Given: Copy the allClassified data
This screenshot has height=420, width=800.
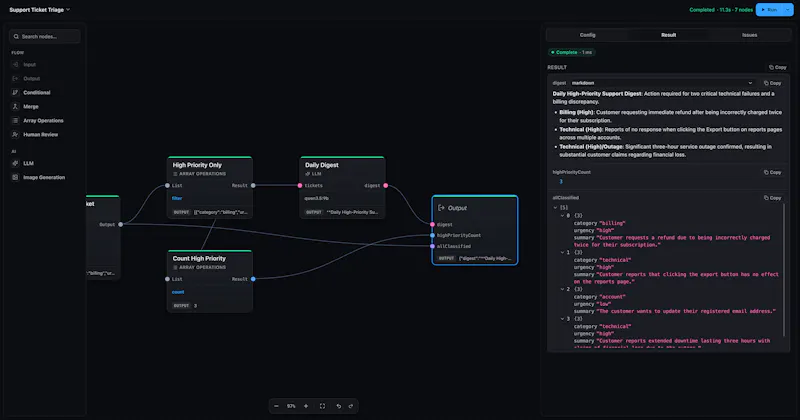Looking at the screenshot, I should 772,198.
